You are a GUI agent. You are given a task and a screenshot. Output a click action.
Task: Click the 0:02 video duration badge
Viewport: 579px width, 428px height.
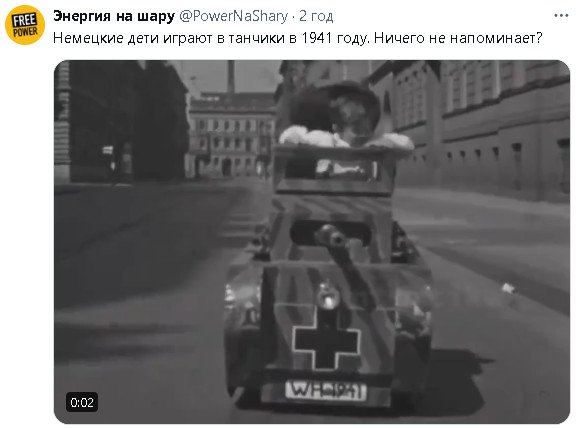click(x=82, y=402)
